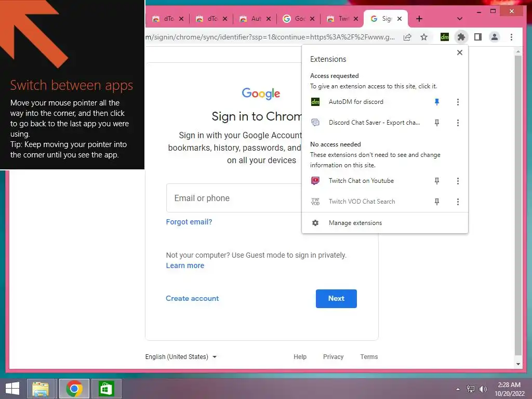
Task: Open Chrome's three-dot main menu
Action: pos(511,37)
